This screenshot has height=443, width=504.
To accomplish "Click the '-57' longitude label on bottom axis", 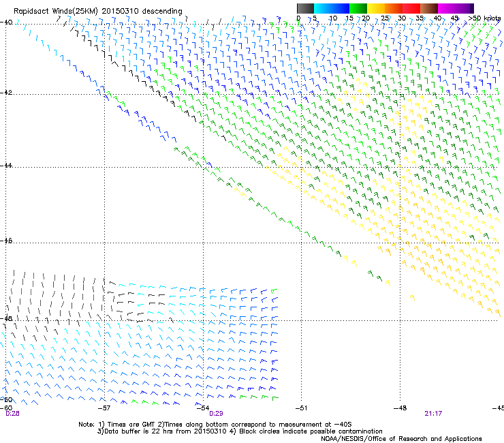I will click(104, 408).
